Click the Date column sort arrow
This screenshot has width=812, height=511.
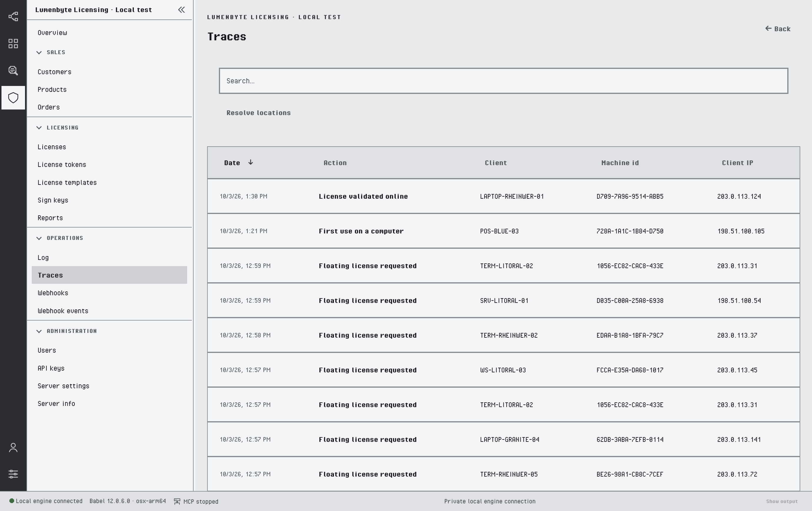pos(251,162)
